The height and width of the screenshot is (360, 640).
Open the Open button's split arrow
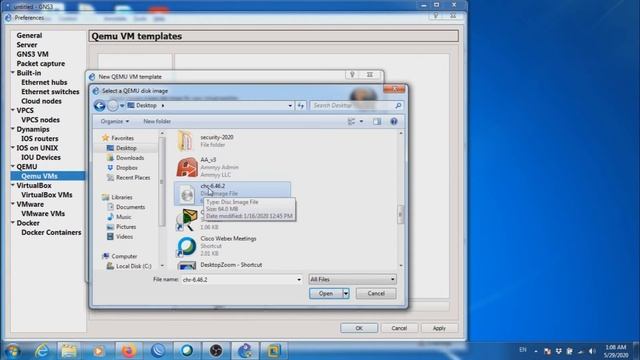(346, 293)
